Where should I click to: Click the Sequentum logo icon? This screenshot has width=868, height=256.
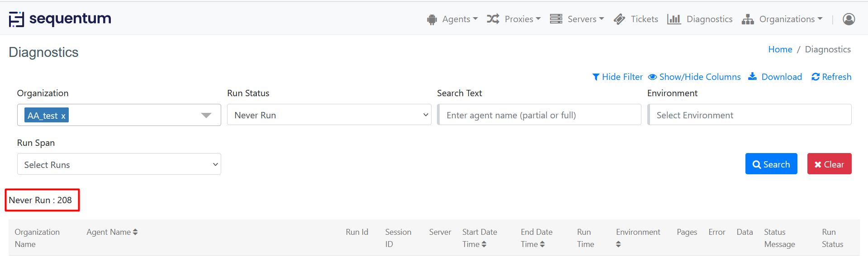point(16,19)
